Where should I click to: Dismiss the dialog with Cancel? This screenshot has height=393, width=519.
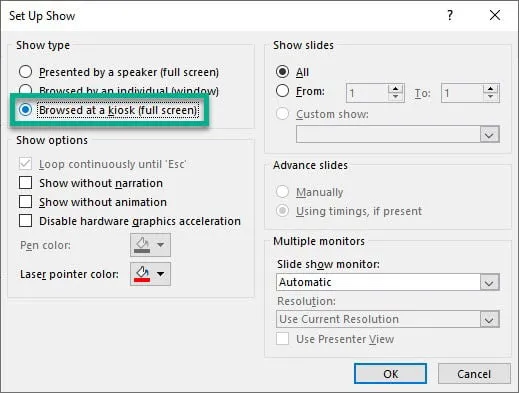point(474,374)
